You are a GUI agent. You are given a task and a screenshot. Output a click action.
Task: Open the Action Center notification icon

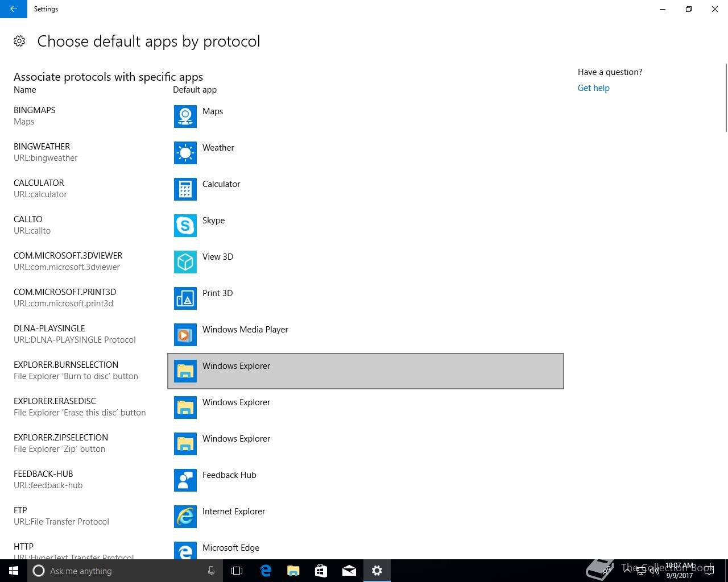709,571
